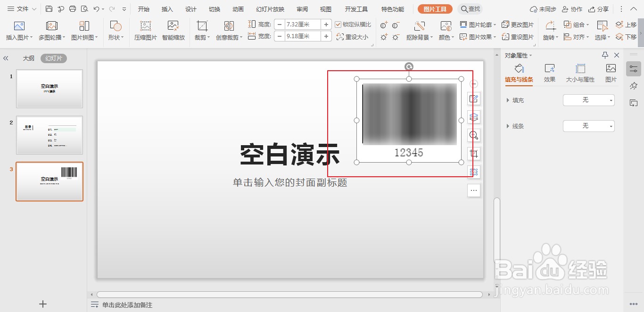The image size is (644, 312).
Task: Pin the Object Properties panel
Action: tap(605, 55)
